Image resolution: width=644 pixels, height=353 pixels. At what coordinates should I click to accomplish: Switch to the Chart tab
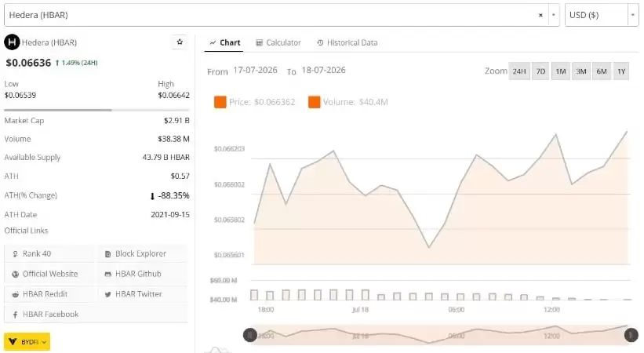[224, 42]
